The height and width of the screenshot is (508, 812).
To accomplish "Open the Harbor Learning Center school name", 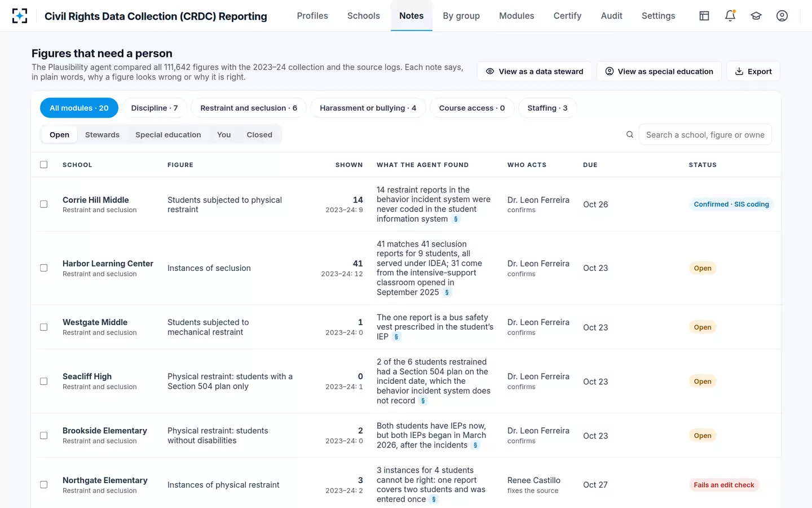I will click(108, 264).
